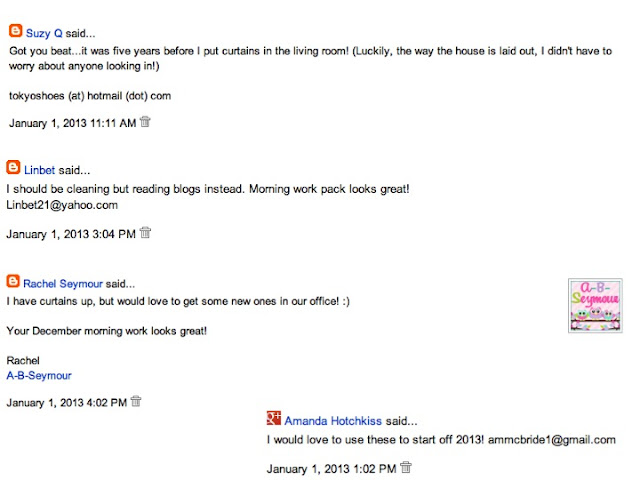640x480 pixels.
Task: Open Amanda Hotchkiss's profile link
Action: click(325, 421)
